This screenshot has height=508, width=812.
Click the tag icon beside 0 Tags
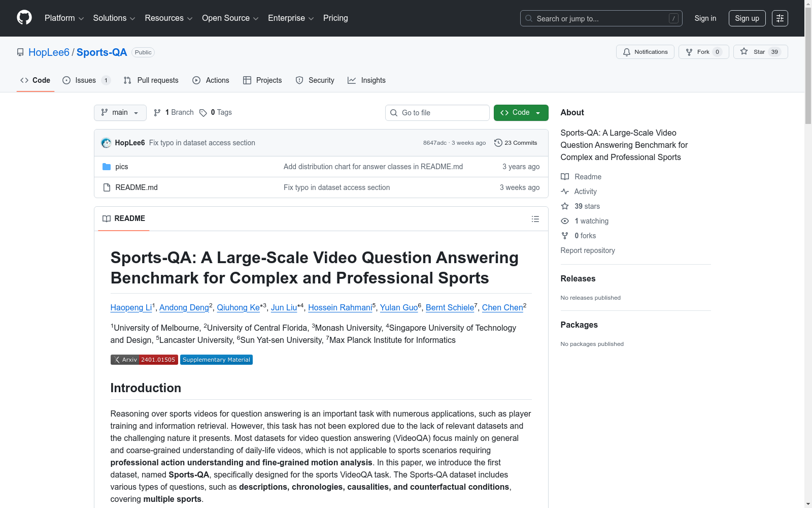click(203, 113)
